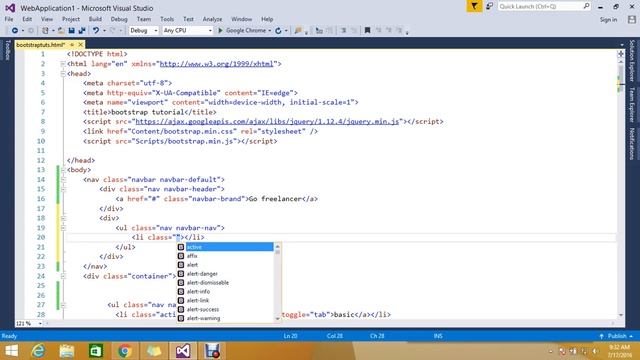Open the Analyze menu
640x360 pixels.
(x=213, y=19)
